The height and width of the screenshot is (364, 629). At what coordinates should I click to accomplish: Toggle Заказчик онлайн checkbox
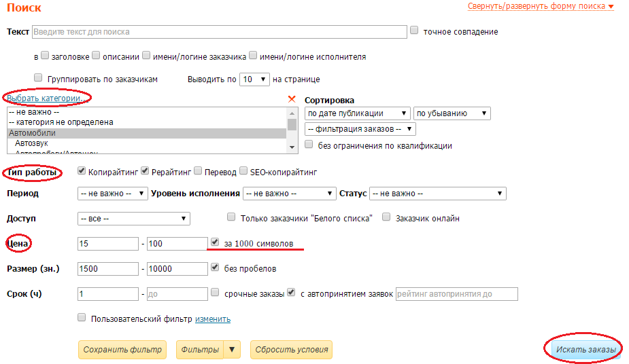tap(386, 217)
